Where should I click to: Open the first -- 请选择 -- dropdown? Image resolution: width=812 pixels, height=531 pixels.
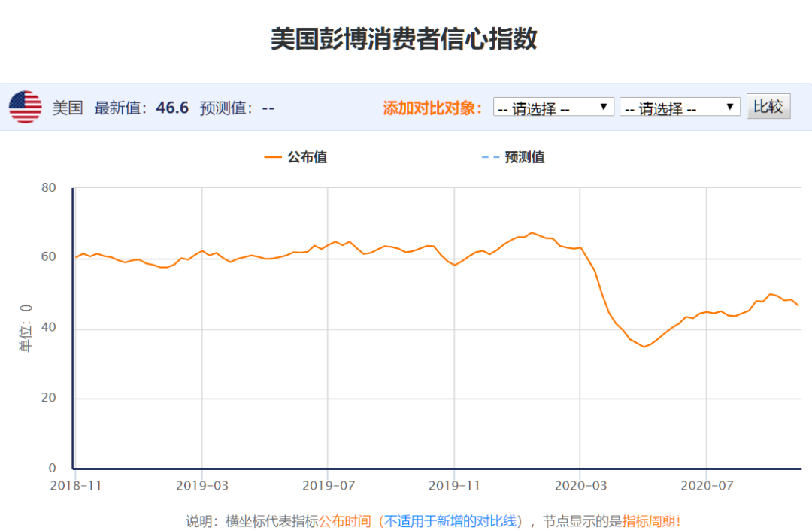click(x=553, y=106)
